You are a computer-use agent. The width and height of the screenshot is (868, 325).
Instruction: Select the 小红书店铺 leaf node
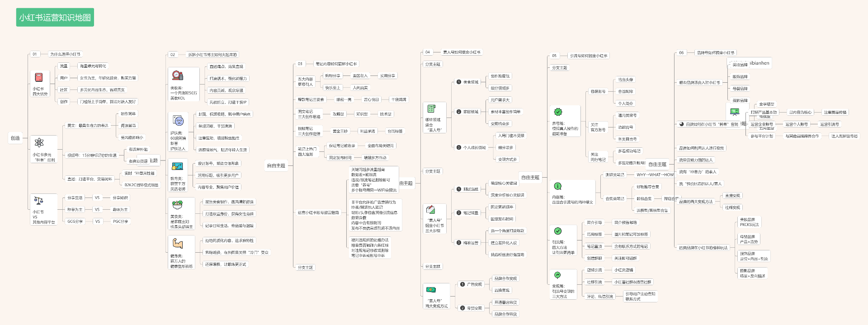coord(623,270)
